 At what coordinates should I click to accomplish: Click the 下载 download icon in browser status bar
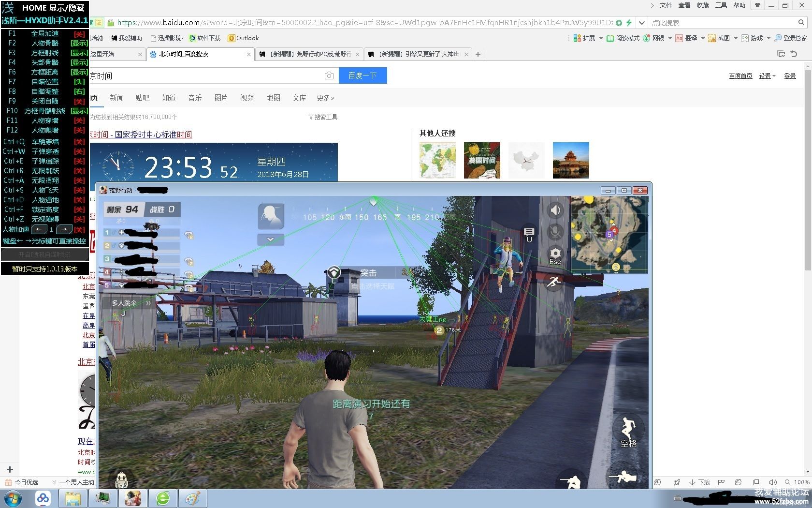click(699, 482)
